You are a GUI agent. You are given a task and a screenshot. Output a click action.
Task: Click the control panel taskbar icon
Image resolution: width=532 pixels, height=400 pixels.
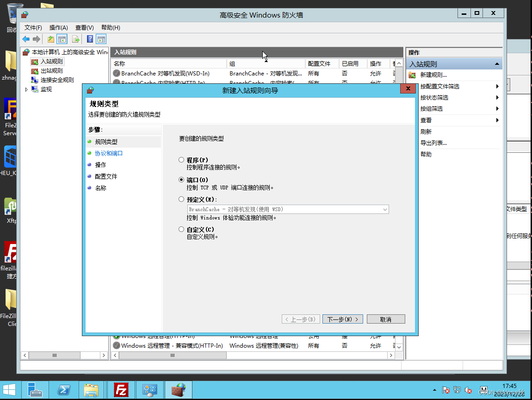(149, 390)
